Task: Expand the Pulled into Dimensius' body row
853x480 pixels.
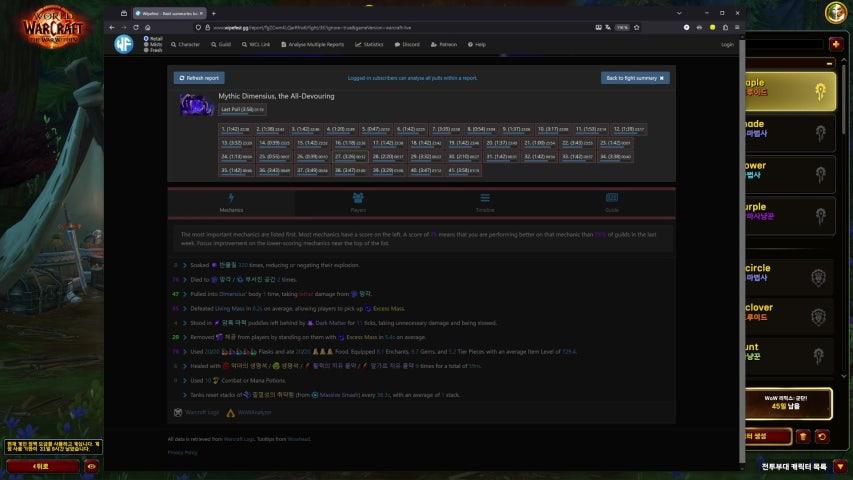Action: 185,294
